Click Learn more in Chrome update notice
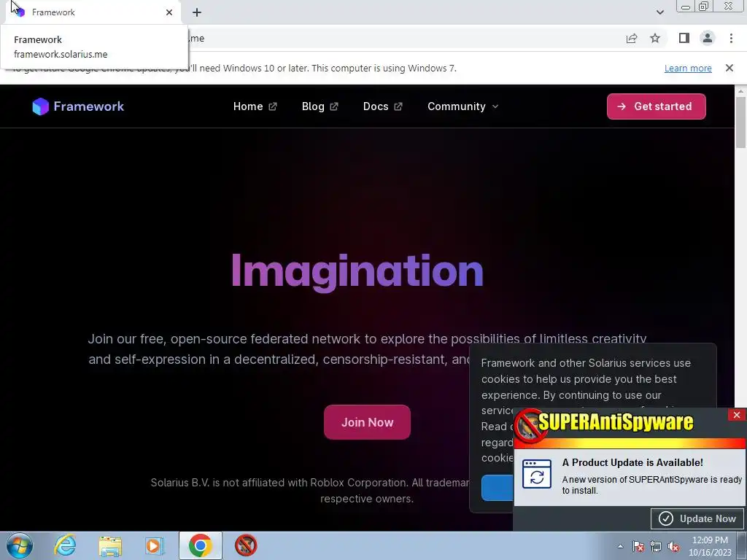The height and width of the screenshot is (560, 747). coord(688,68)
